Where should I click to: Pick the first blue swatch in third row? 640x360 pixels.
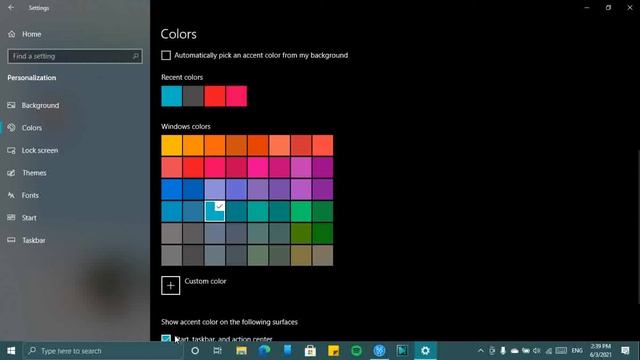click(171, 189)
